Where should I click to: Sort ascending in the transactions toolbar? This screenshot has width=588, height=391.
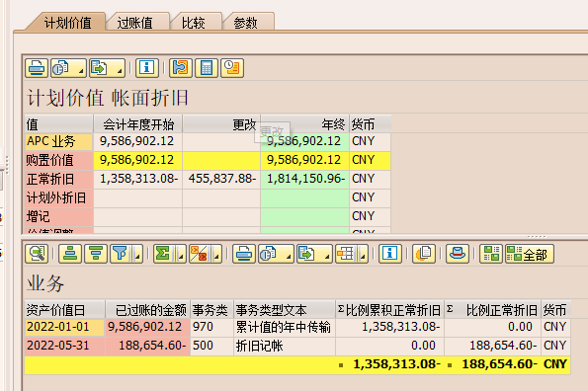pos(70,254)
